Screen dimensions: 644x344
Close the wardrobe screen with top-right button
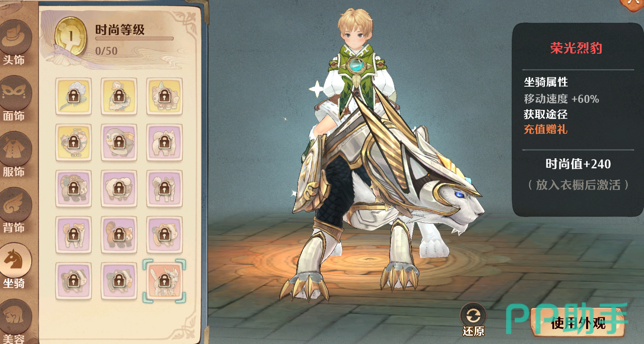[x=633, y=5]
